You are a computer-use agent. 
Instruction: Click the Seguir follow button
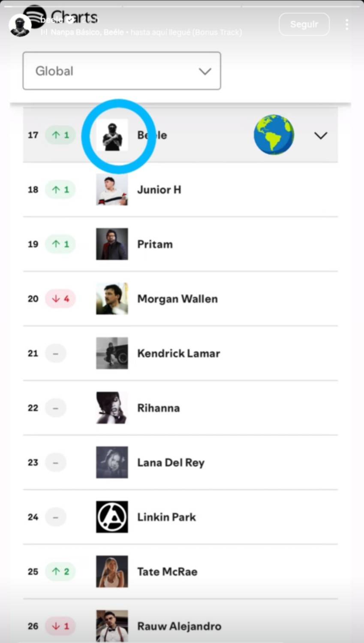(304, 24)
